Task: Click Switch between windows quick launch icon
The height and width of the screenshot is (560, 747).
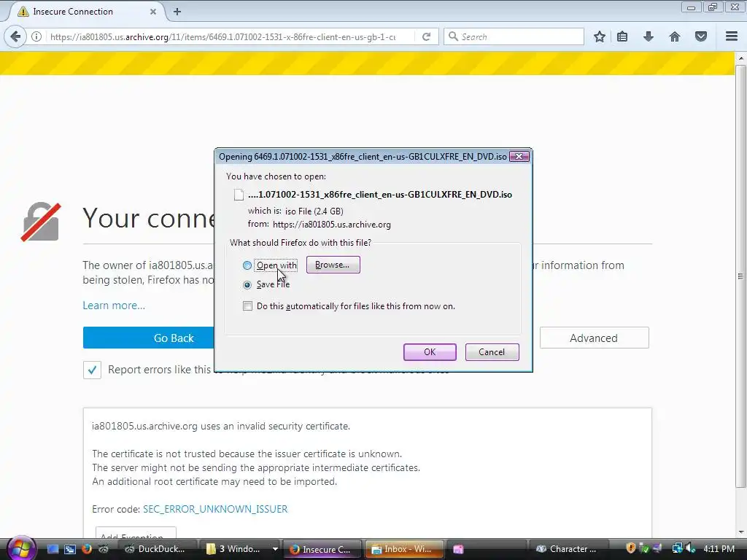Action: coord(70,549)
